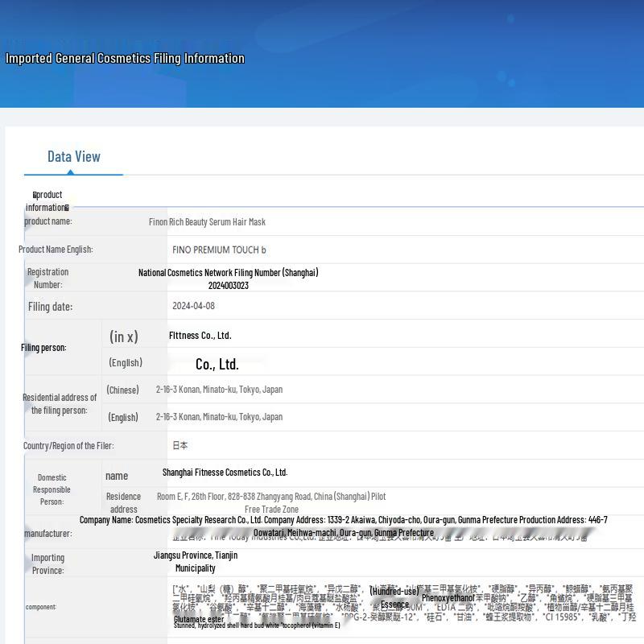Image resolution: width=644 pixels, height=644 pixels.
Task: Click the 'Residence address' sublabel
Action: click(x=124, y=502)
